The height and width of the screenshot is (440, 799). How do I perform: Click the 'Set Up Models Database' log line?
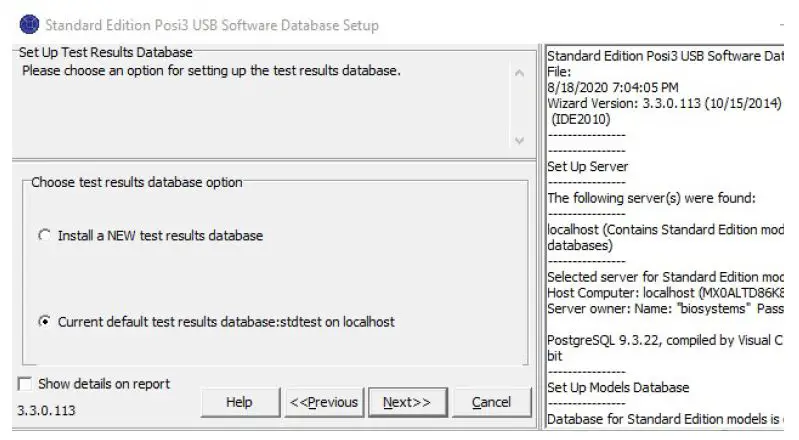tap(618, 387)
